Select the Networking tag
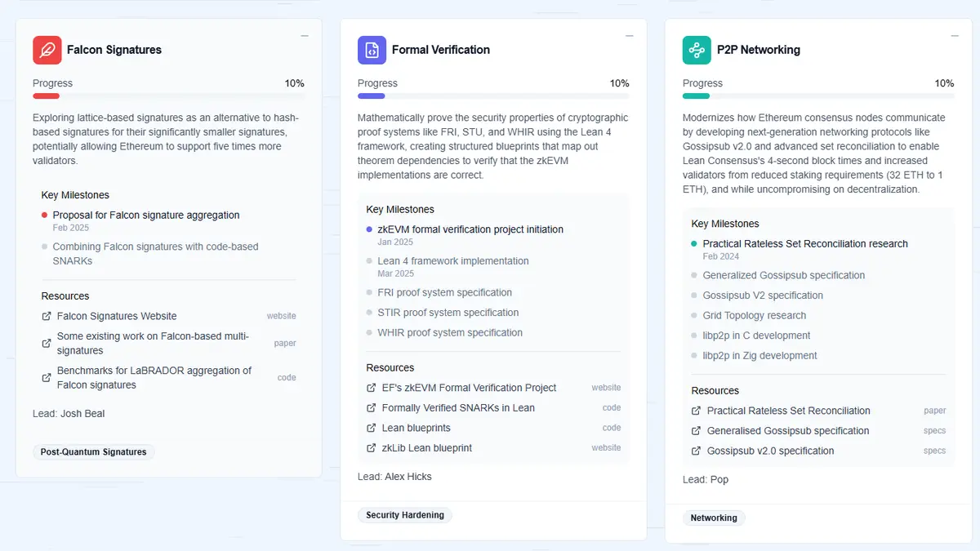 tap(714, 518)
